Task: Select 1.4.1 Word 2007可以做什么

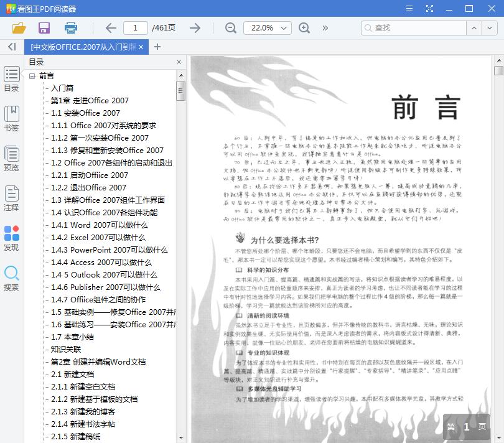Action: (100, 225)
